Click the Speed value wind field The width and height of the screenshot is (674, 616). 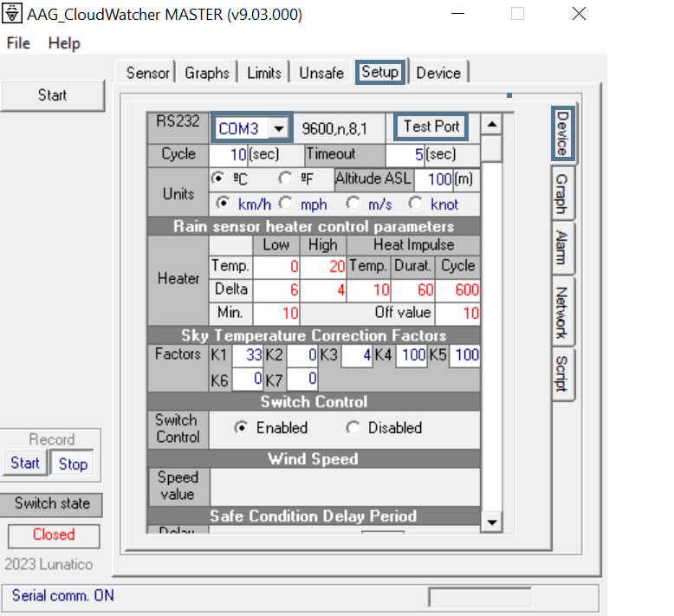[345, 486]
